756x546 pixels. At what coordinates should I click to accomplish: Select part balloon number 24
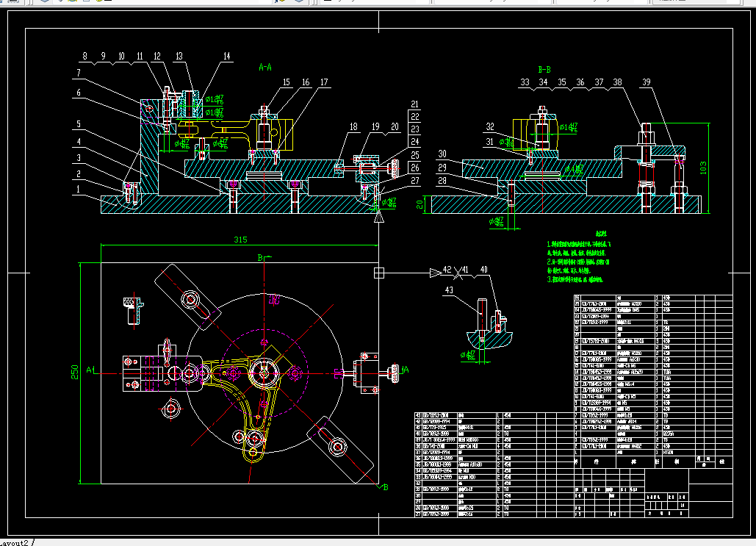point(414,141)
